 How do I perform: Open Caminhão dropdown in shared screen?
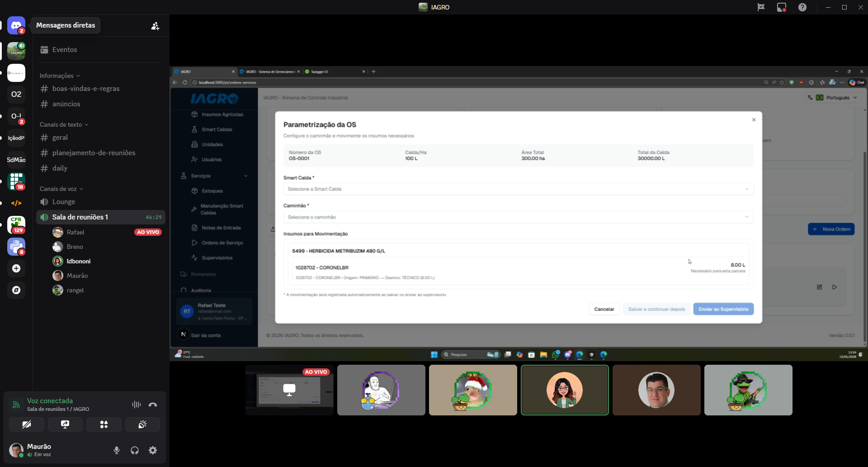[x=518, y=217]
